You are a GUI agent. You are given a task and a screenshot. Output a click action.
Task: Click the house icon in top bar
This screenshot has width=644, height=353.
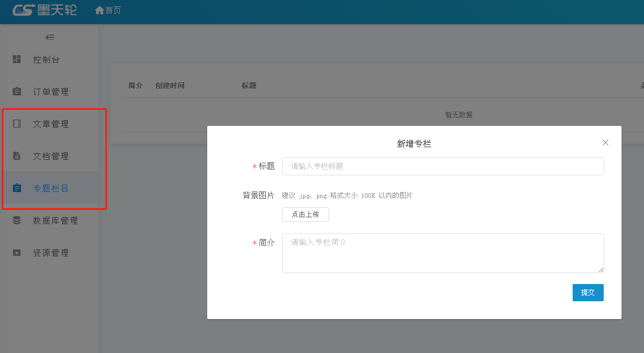coord(100,10)
